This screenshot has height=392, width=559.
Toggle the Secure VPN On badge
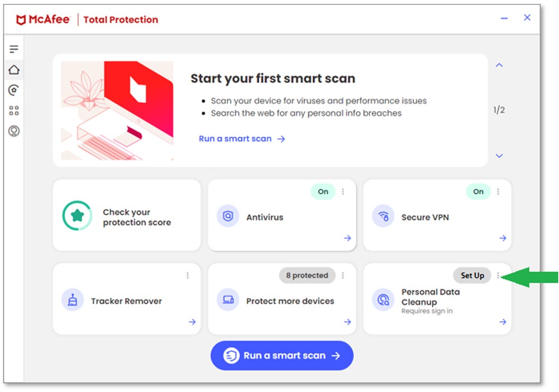click(478, 192)
